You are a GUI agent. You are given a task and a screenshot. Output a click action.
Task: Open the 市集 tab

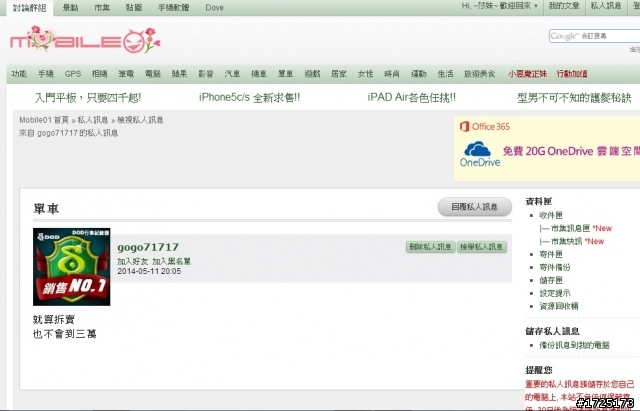click(x=102, y=7)
